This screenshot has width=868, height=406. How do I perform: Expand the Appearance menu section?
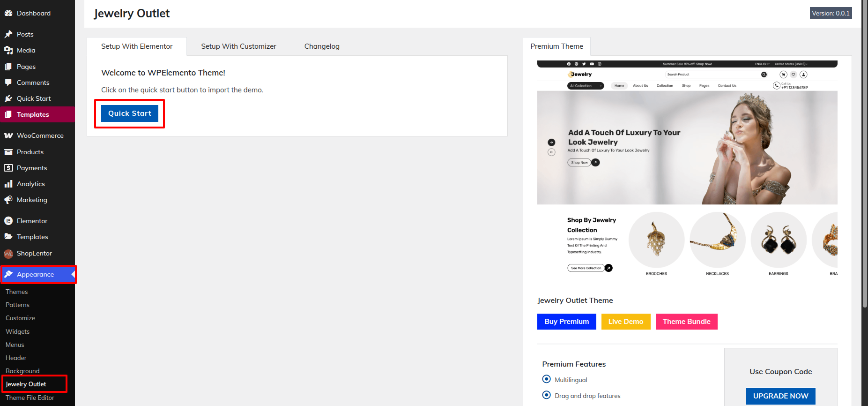35,274
